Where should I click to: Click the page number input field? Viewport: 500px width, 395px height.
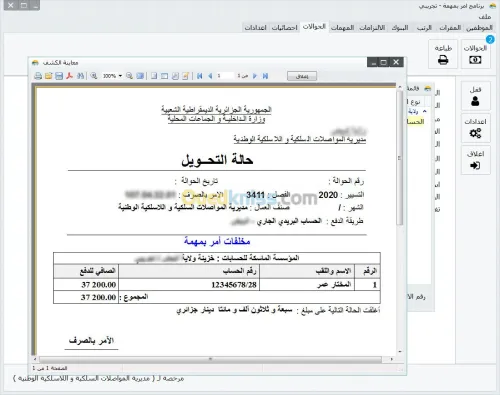coord(225,76)
